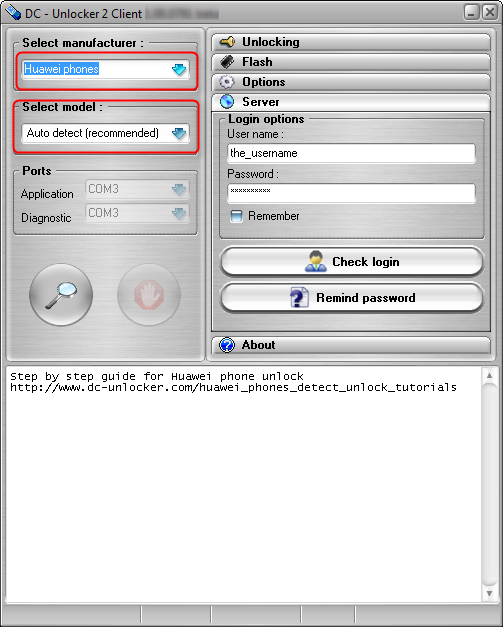Viewport: 503px width, 627px height.
Task: Click the Auto detect (recommended) model text
Action: (x=93, y=133)
